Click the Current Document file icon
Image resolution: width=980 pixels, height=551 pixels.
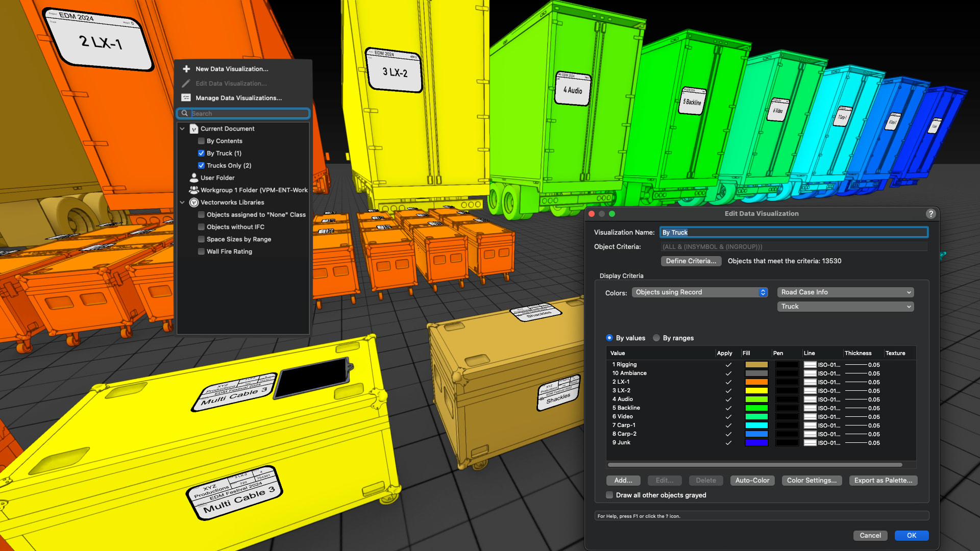pyautogui.click(x=194, y=129)
